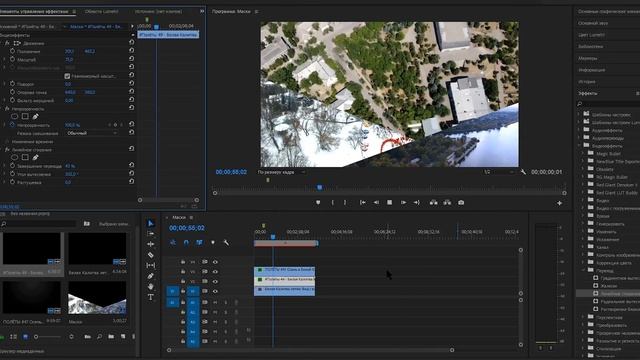Step forward one frame

(x=403, y=202)
